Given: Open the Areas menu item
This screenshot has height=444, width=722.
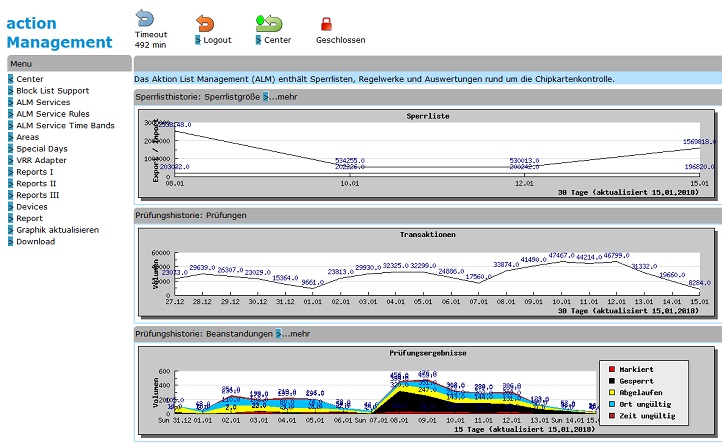Looking at the screenshot, I should click(28, 137).
